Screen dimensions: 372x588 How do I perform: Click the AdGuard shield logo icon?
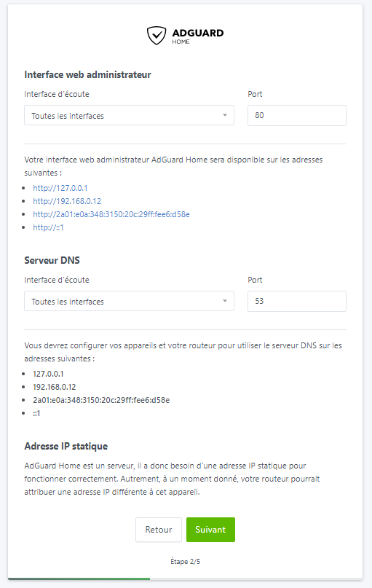coord(157,36)
